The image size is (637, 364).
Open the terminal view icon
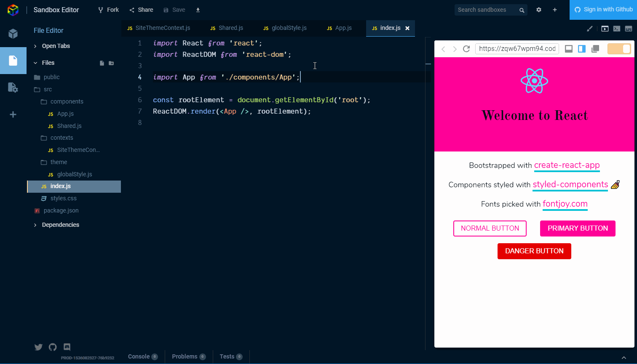(616, 29)
